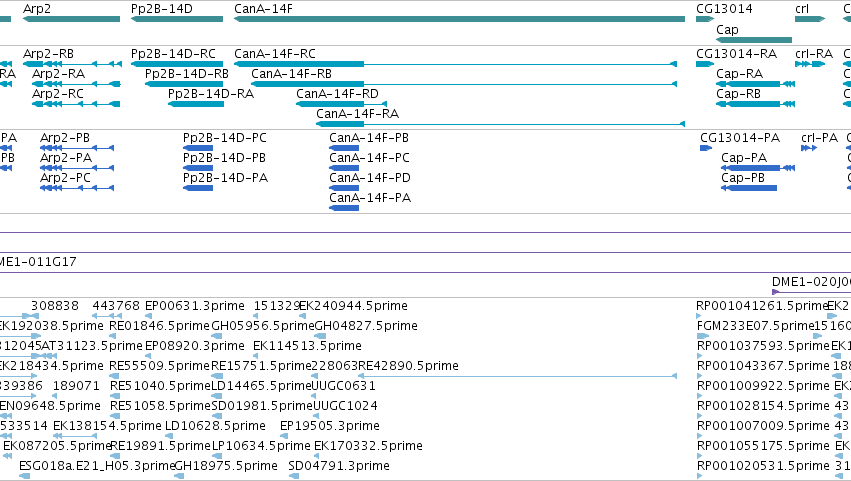The width and height of the screenshot is (851, 481).
Task: Click the EK240944.5prime EST label
Action: [353, 306]
